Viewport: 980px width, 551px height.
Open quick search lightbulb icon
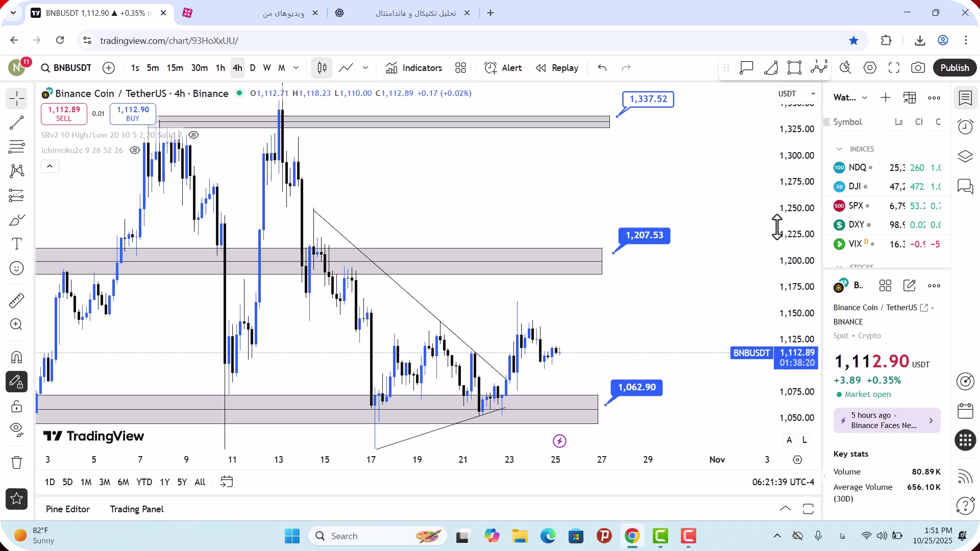click(x=846, y=68)
